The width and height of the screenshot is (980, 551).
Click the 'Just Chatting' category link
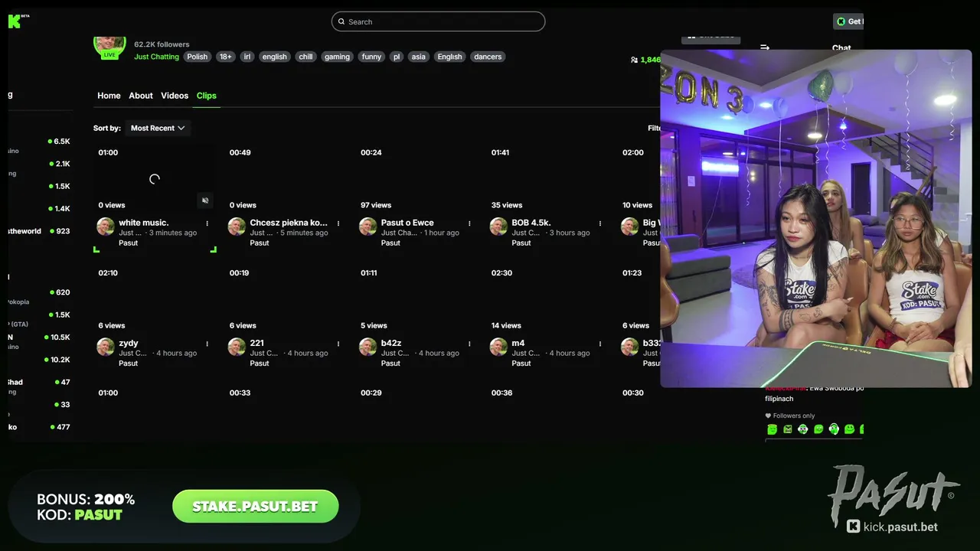(156, 57)
